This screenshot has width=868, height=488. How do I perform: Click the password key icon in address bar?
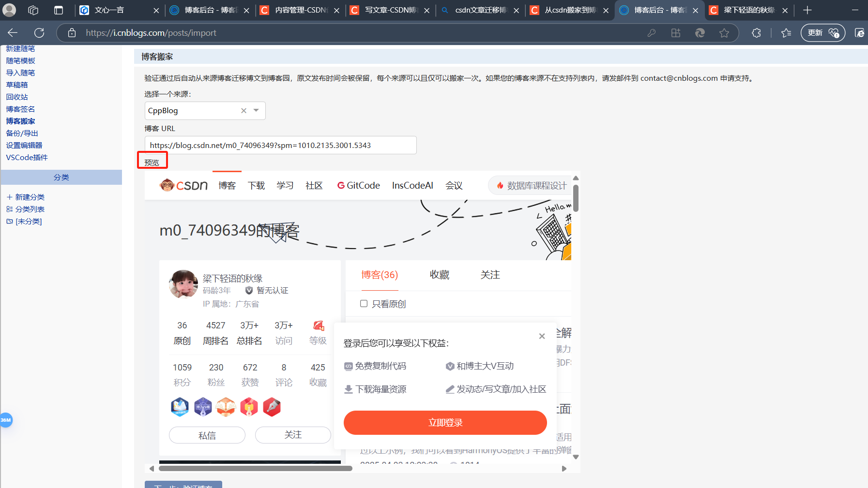point(652,33)
